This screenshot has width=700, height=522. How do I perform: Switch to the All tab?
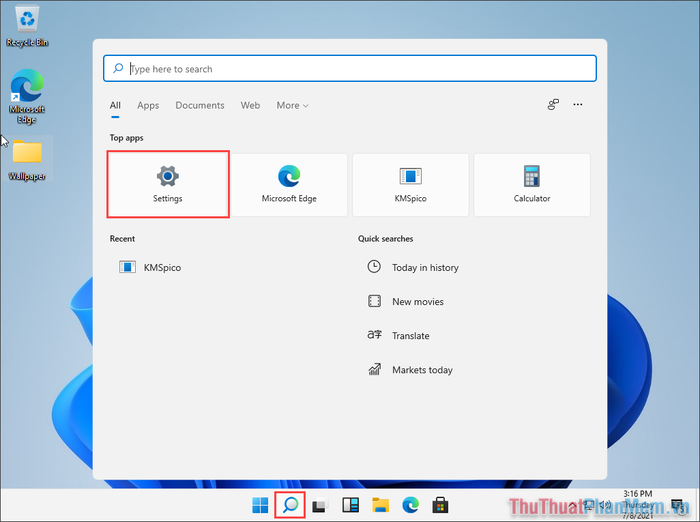(115, 105)
